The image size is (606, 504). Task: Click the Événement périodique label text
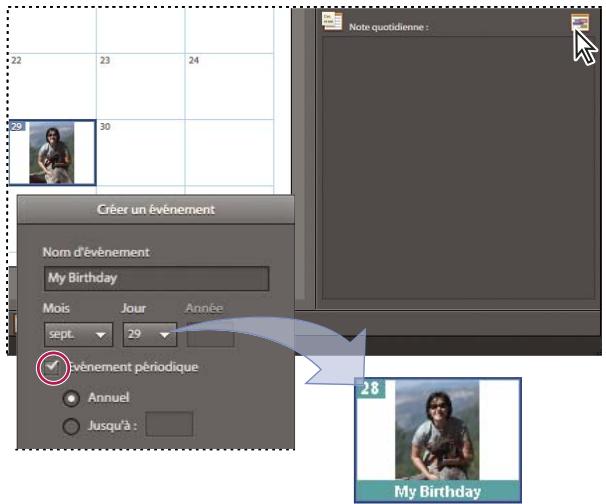pos(134,367)
